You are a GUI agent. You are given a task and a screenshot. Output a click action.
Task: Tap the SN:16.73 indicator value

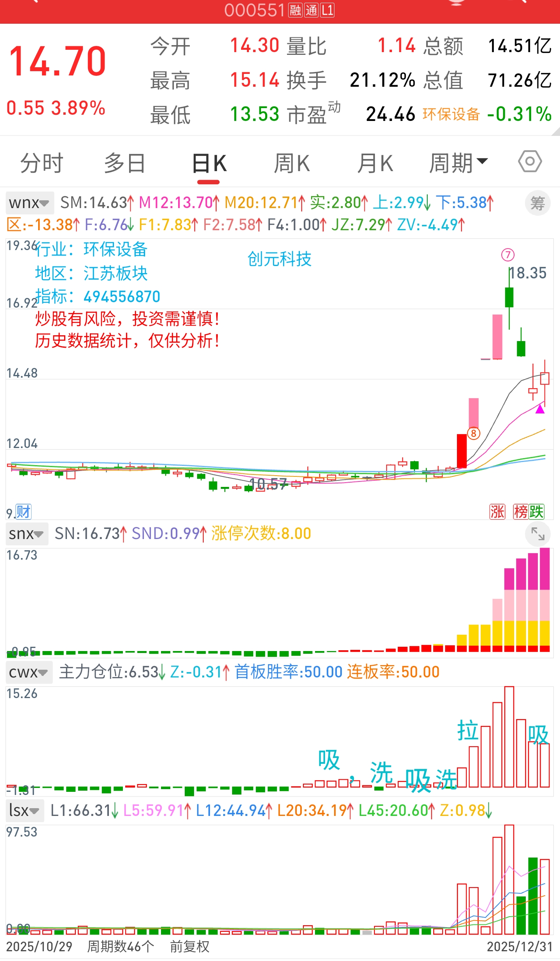tap(91, 534)
